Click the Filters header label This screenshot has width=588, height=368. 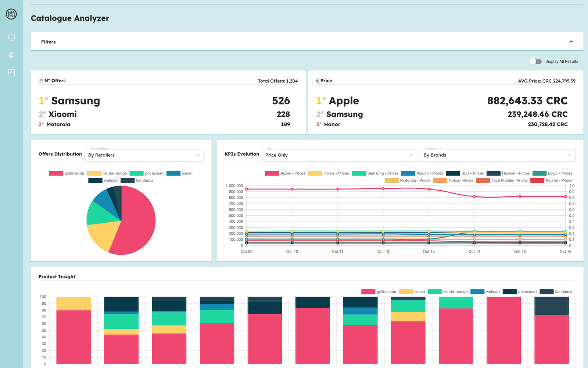(x=49, y=42)
